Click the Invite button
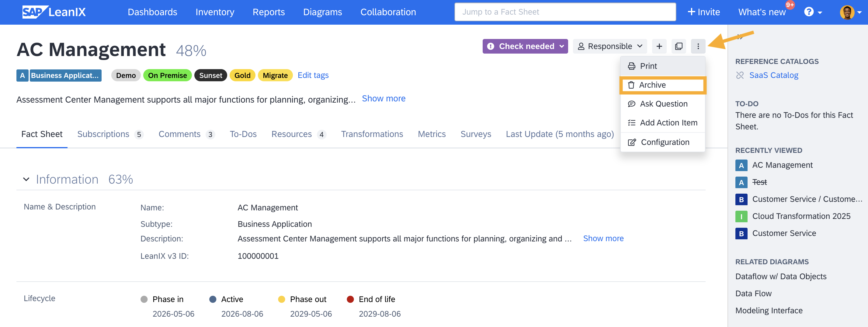This screenshot has width=868, height=327. coord(703,12)
